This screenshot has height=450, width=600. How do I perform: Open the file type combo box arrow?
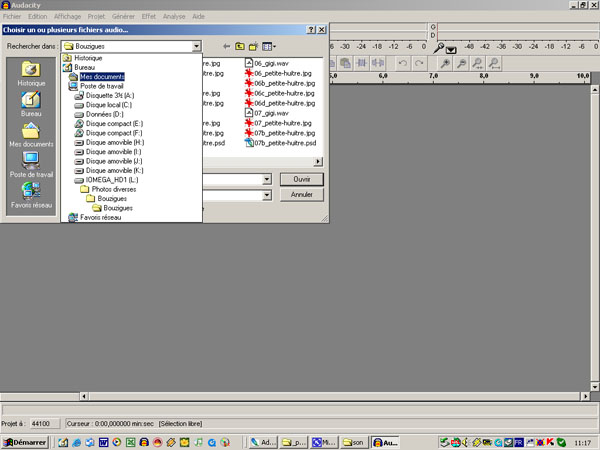pos(267,195)
